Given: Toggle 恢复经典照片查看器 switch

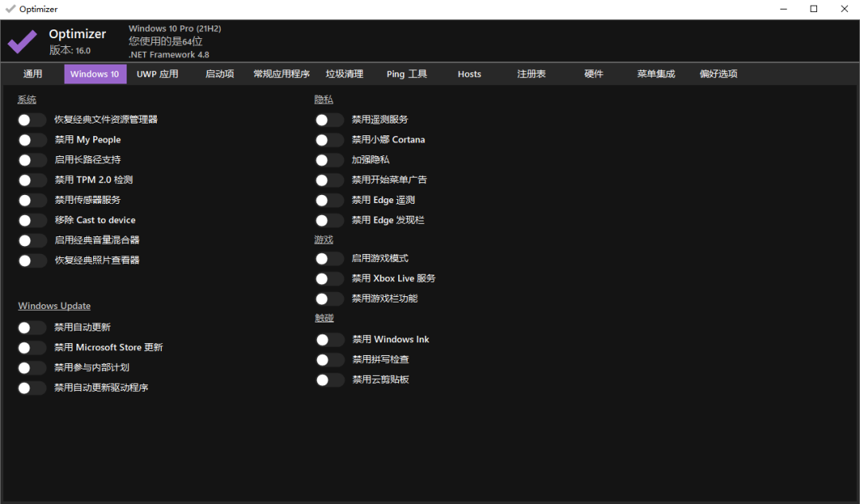Looking at the screenshot, I should click(31, 260).
